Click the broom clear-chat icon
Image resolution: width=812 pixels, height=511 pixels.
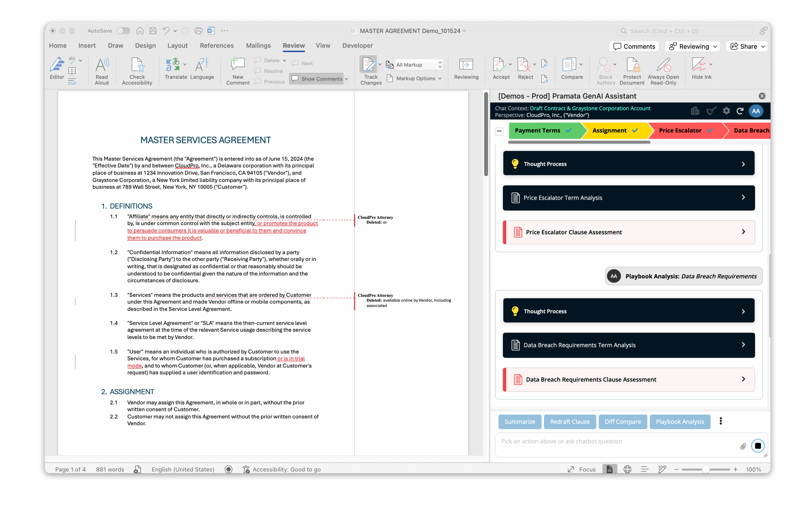point(711,111)
